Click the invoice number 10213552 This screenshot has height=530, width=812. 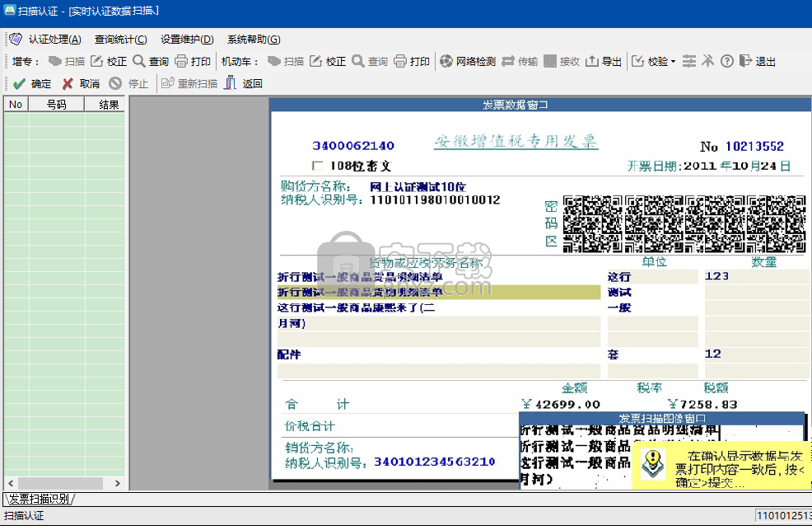[x=754, y=147]
